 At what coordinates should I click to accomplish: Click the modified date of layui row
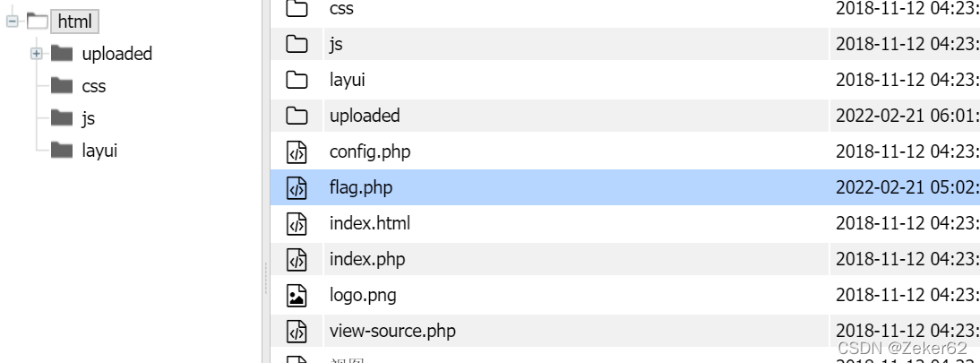click(907, 80)
